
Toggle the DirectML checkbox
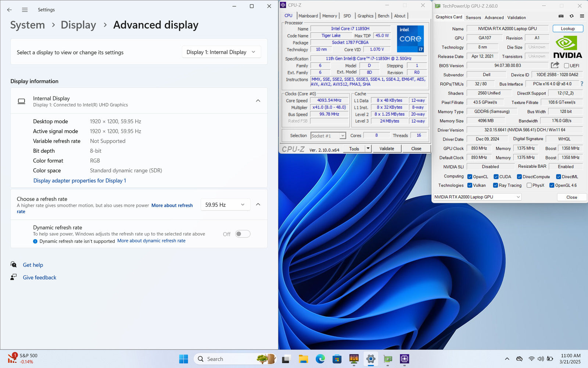pyautogui.click(x=558, y=177)
